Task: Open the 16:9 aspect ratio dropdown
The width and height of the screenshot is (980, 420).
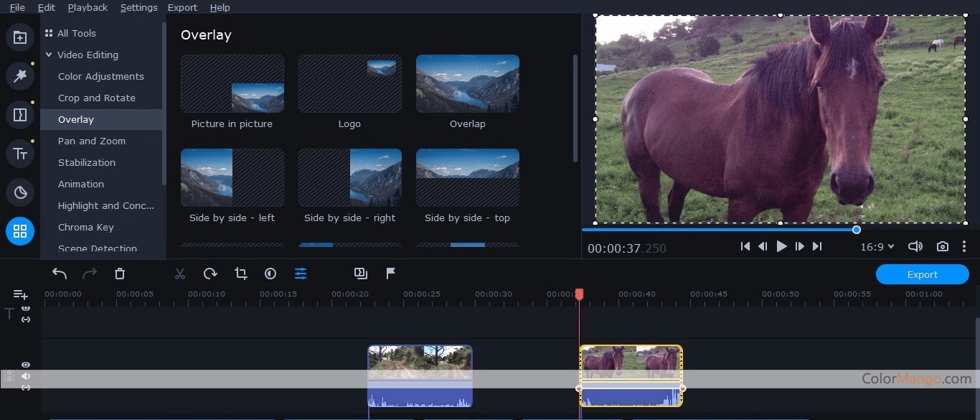Action: pos(877,246)
